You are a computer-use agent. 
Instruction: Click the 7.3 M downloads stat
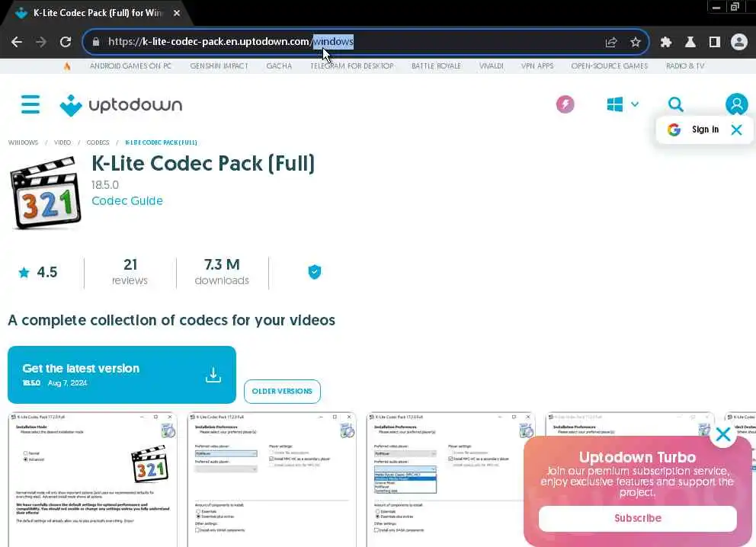(222, 272)
